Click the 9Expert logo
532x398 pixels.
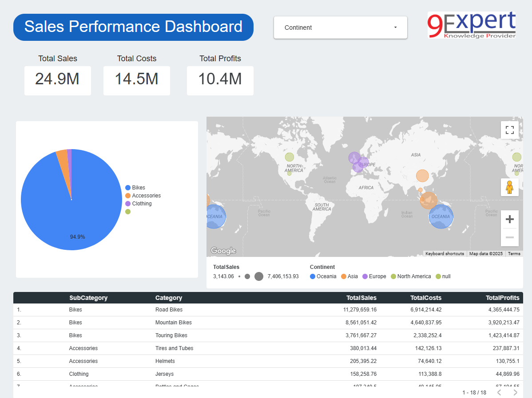472,25
